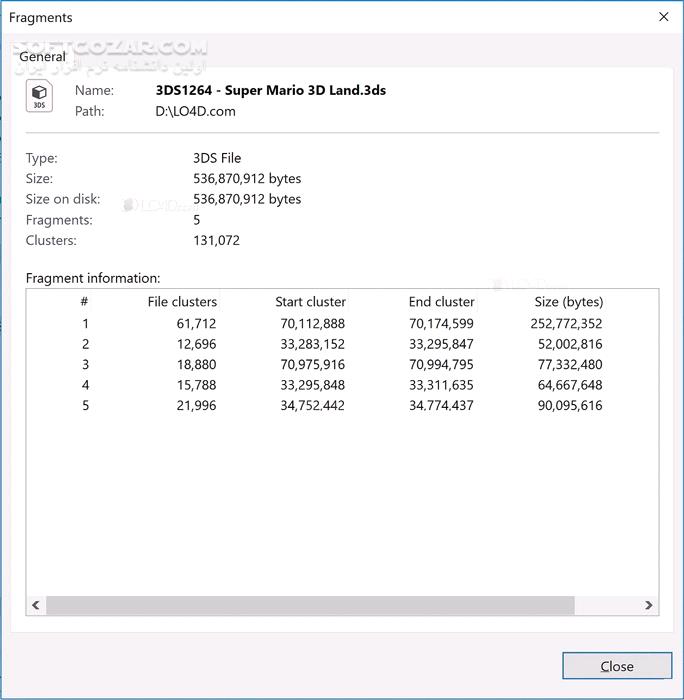The height and width of the screenshot is (700, 684).
Task: Select fragment row with 18,880 clusters
Action: click(x=342, y=364)
